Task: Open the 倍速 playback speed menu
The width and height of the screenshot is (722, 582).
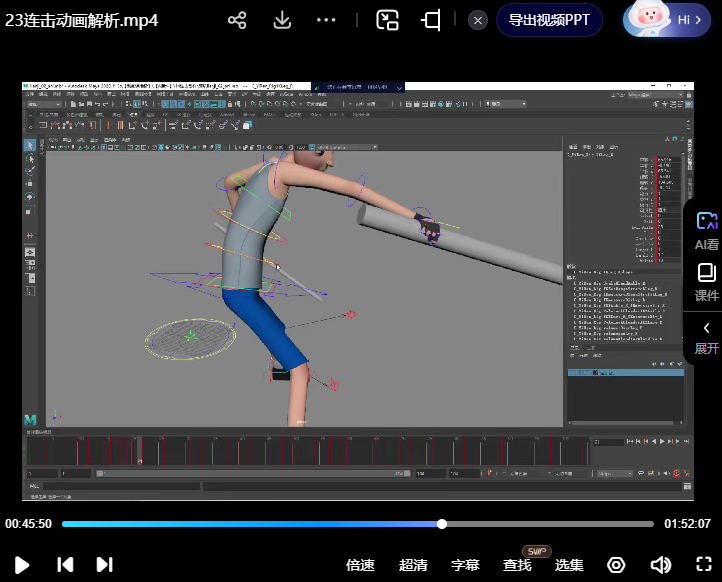Action: tap(360, 565)
